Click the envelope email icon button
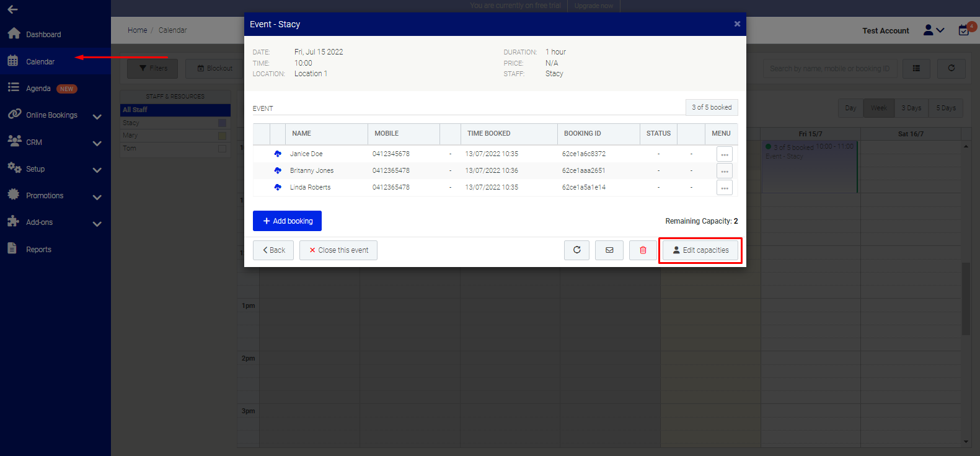The width and height of the screenshot is (980, 456). click(609, 250)
